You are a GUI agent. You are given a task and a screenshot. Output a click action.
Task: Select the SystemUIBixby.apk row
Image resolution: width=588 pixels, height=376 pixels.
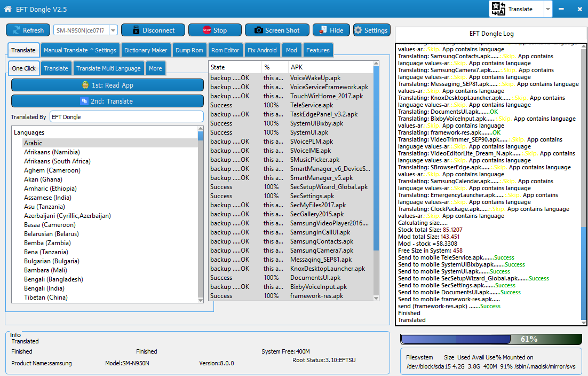point(291,123)
